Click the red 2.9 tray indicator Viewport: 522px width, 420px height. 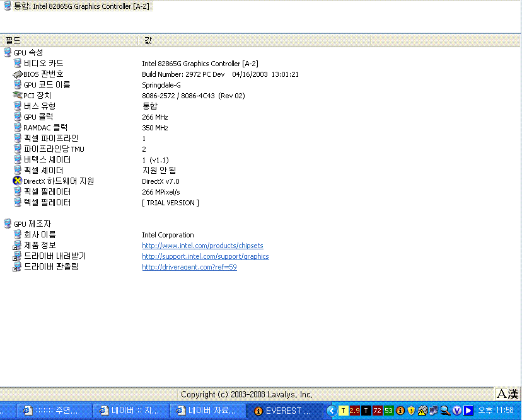[354, 411]
